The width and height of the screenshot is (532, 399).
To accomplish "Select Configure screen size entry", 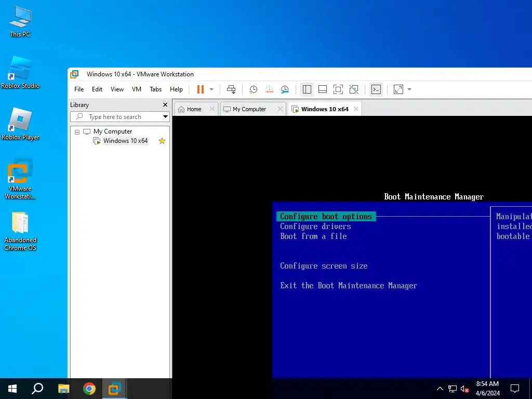I will (x=324, y=266).
